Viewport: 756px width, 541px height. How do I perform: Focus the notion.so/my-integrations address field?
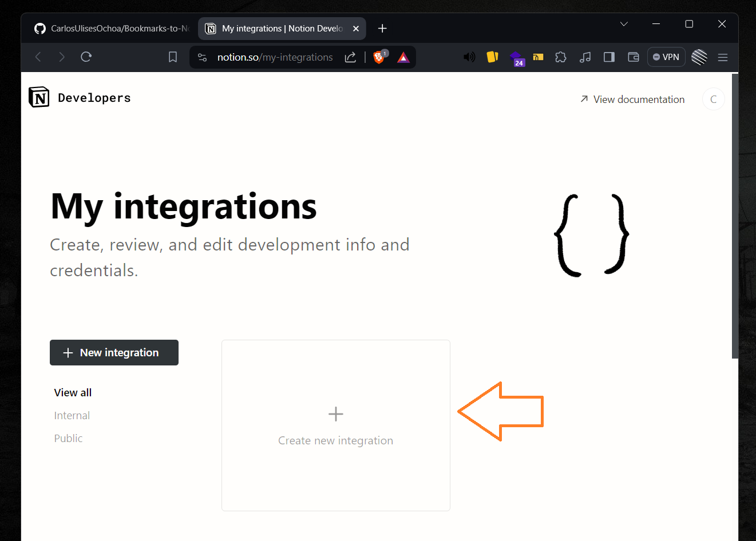coord(275,57)
